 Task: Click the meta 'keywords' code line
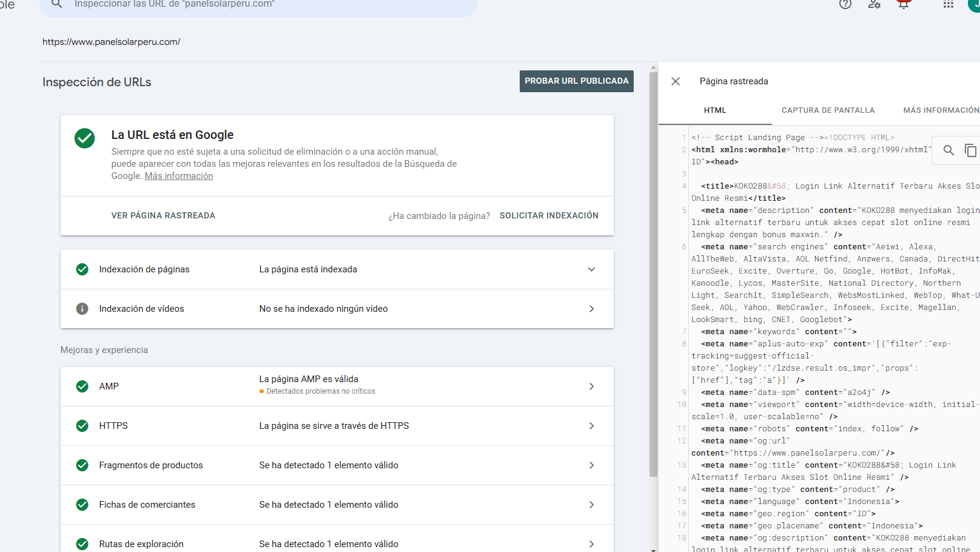779,332
